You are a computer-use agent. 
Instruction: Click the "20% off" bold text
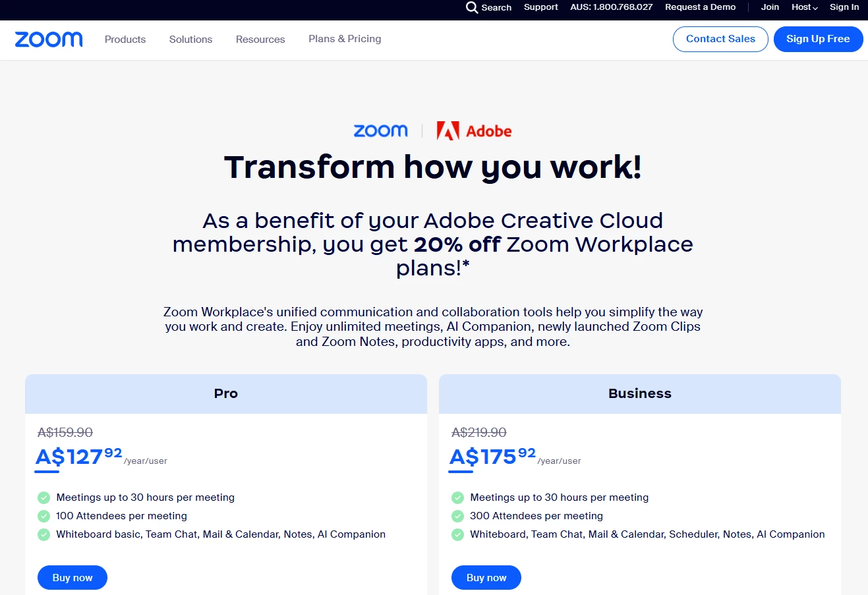pos(457,244)
